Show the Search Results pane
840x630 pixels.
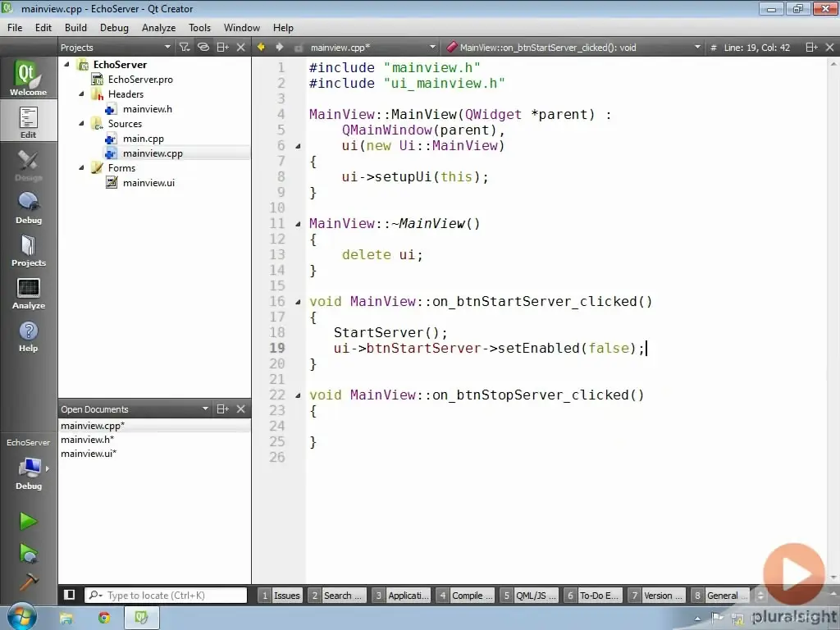(337, 596)
